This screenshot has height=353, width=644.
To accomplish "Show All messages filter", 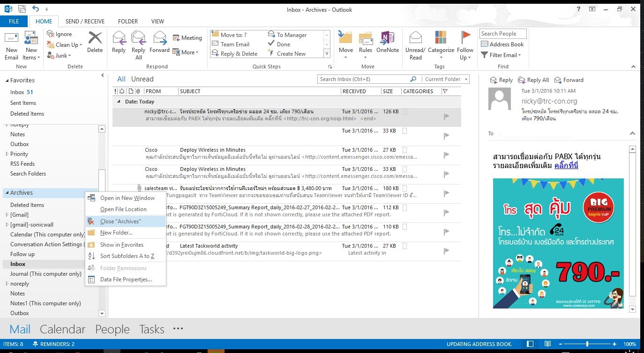I will [x=121, y=79].
